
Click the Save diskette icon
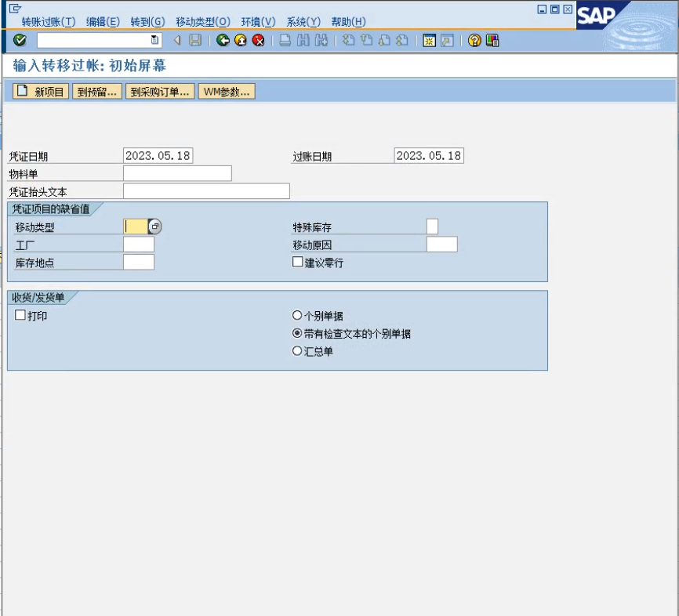(x=195, y=40)
